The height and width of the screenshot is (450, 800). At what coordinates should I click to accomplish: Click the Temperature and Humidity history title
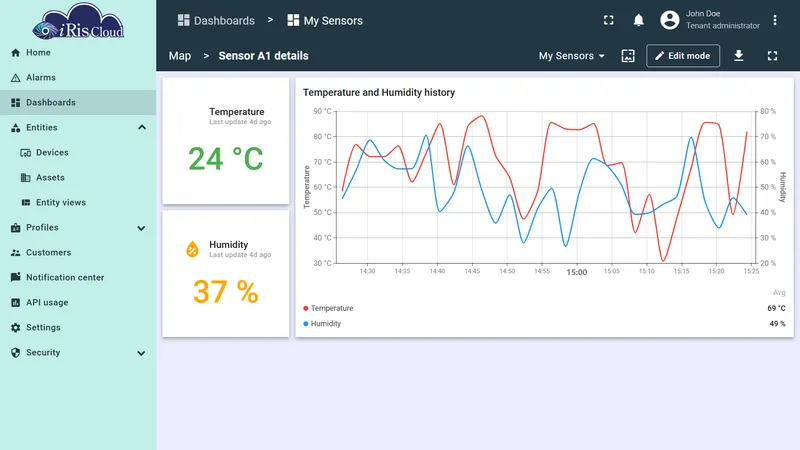(x=379, y=92)
